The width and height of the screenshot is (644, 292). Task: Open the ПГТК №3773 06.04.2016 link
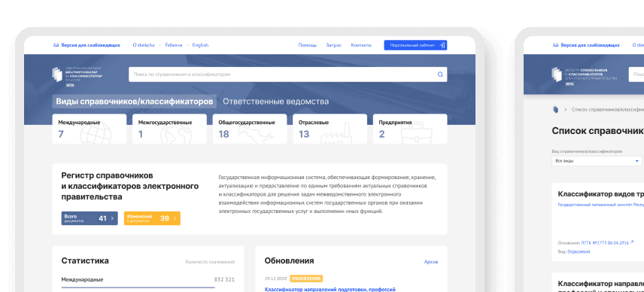(605, 243)
